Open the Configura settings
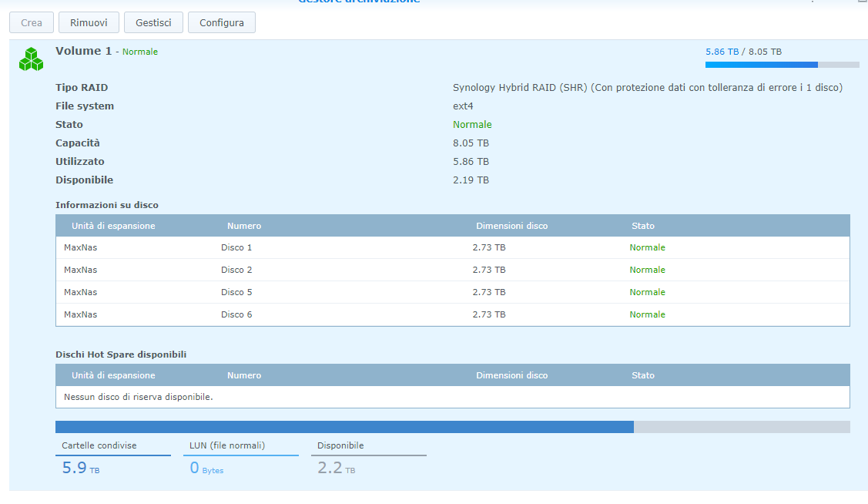This screenshot has height=504, width=868. pyautogui.click(x=222, y=22)
